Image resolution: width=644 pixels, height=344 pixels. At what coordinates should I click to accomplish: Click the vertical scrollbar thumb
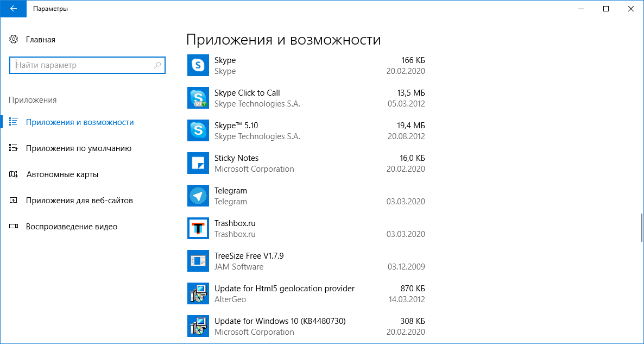click(641, 228)
